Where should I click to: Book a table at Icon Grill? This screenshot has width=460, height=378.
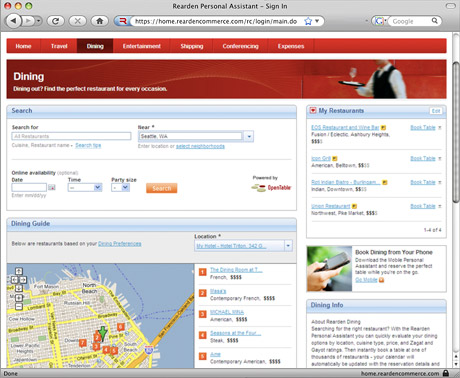(x=423, y=158)
